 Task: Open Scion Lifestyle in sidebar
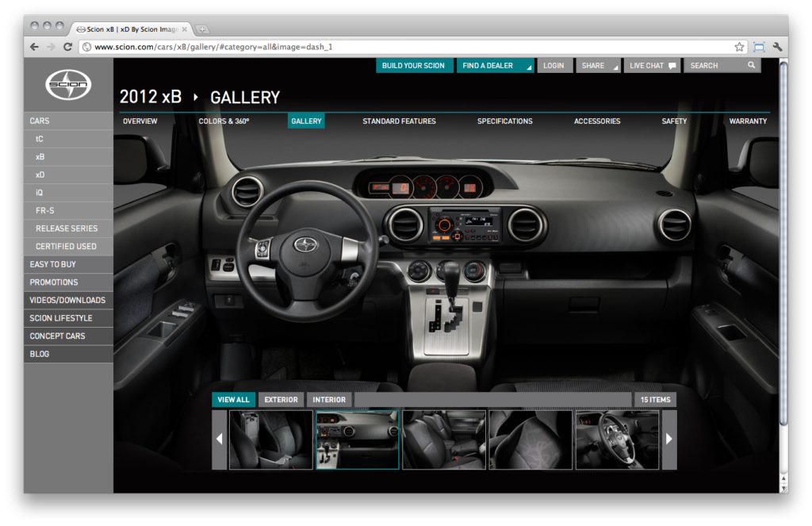[x=68, y=318]
